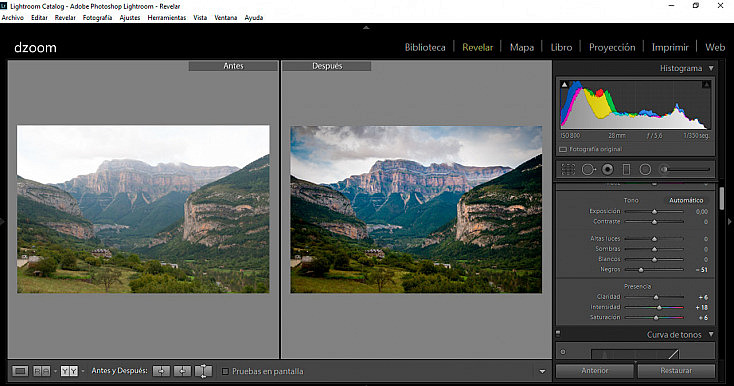The width and height of the screenshot is (734, 386).
Task: Open the toolbar options dropdown arrow
Action: coord(542,371)
